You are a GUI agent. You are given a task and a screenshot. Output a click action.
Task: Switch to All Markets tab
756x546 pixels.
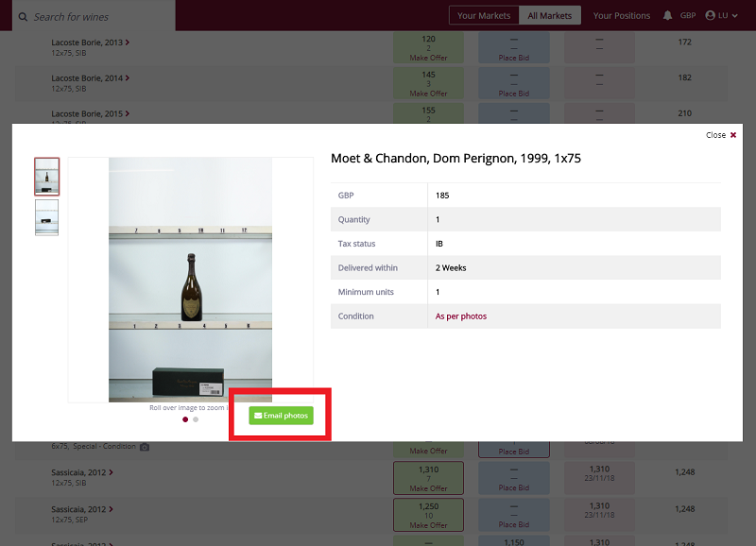(x=550, y=15)
